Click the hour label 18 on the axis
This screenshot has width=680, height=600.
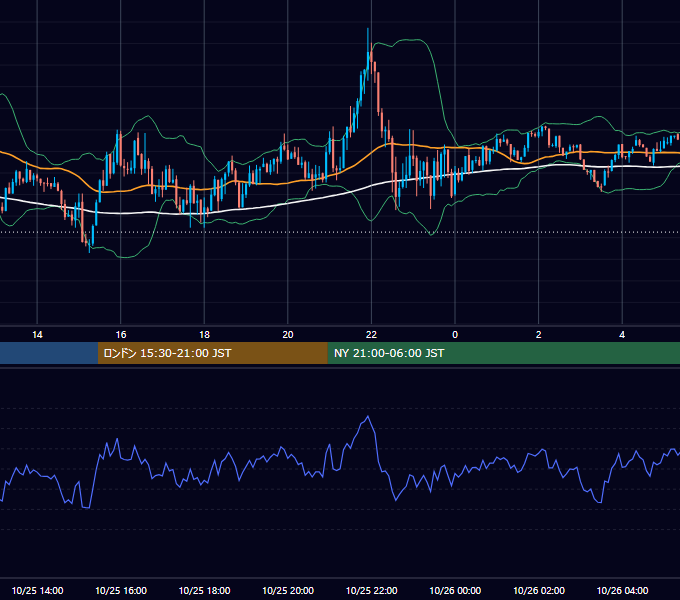click(204, 335)
